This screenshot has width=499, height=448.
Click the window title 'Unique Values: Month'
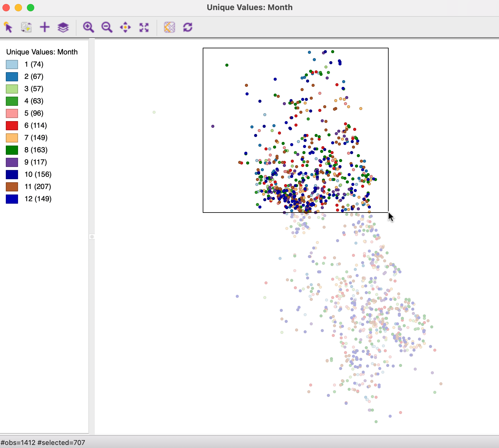[250, 7]
